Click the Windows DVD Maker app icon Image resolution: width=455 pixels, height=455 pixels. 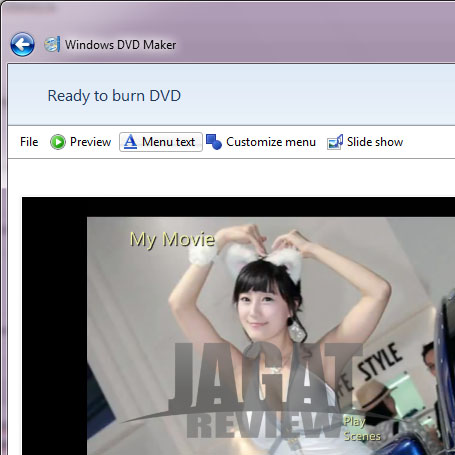[x=52, y=44]
